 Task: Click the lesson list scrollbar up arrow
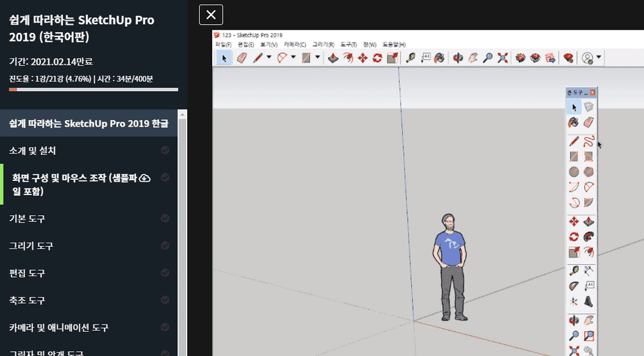pos(182,115)
